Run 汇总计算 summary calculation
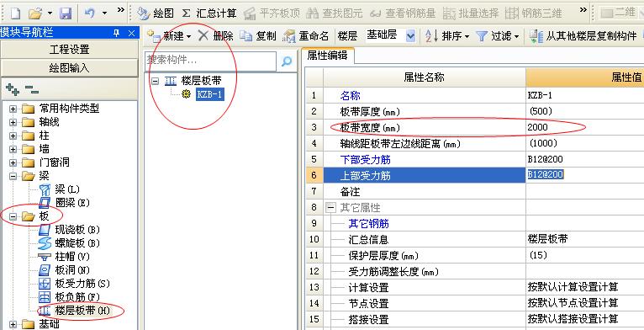 point(209,13)
